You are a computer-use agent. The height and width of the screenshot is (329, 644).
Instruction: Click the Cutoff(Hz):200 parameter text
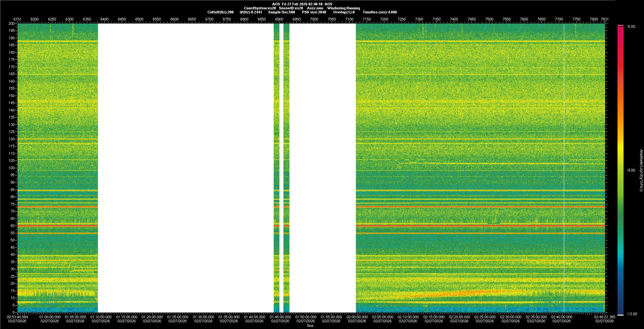pos(220,12)
